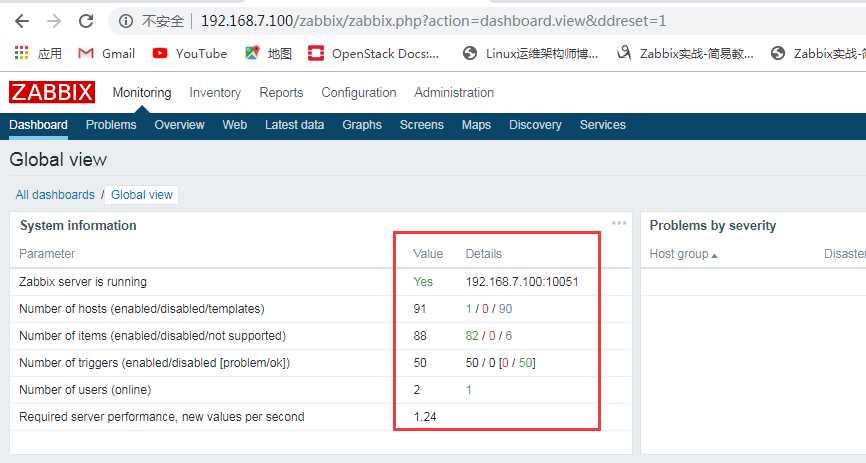Switch to the Services tab
Screen dimensions: 866x463
603,125
